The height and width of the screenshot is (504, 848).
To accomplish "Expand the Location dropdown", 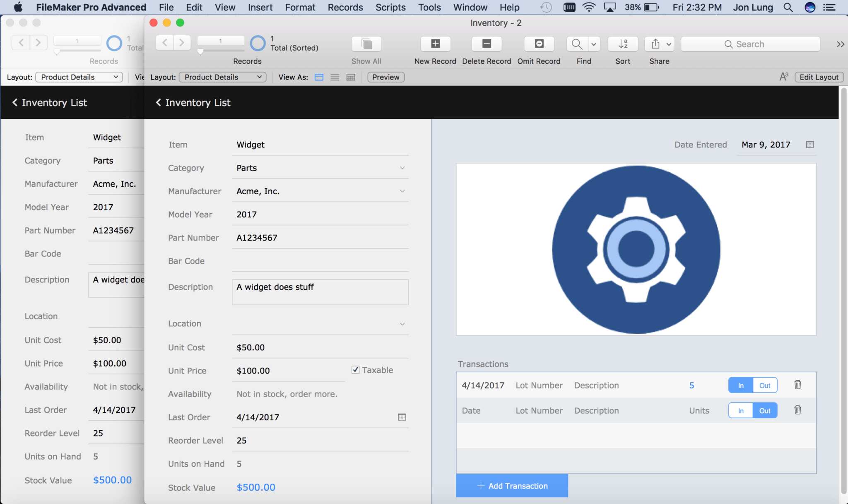I will [401, 323].
